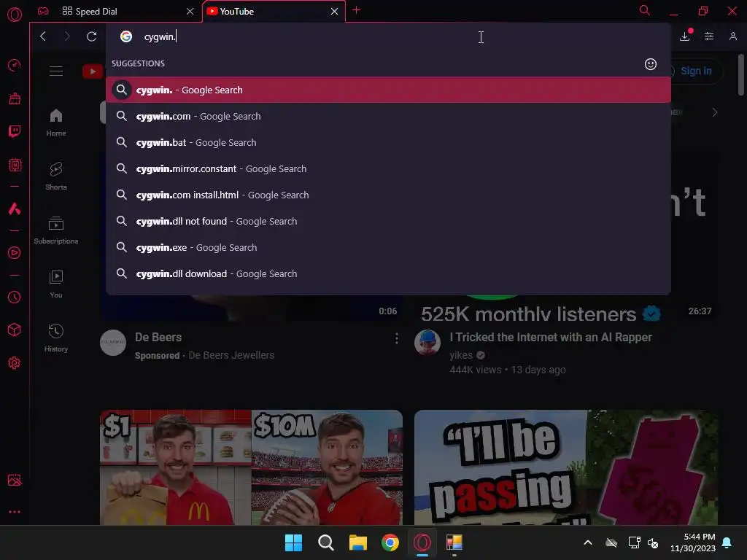Open Google Chrome from taskbar
Viewport: 747px width, 560px height.
pyautogui.click(x=390, y=542)
